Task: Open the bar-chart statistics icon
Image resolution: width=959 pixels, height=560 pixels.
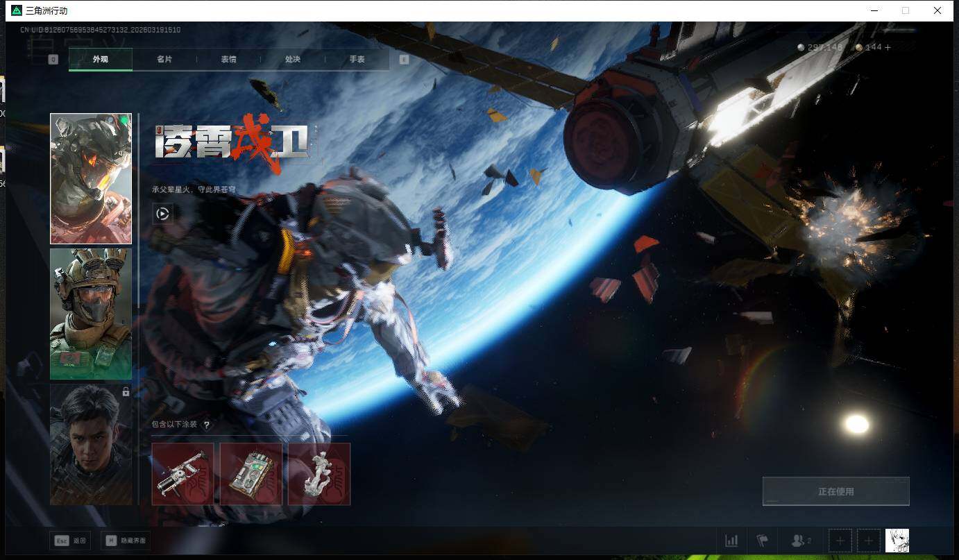Action: click(731, 541)
